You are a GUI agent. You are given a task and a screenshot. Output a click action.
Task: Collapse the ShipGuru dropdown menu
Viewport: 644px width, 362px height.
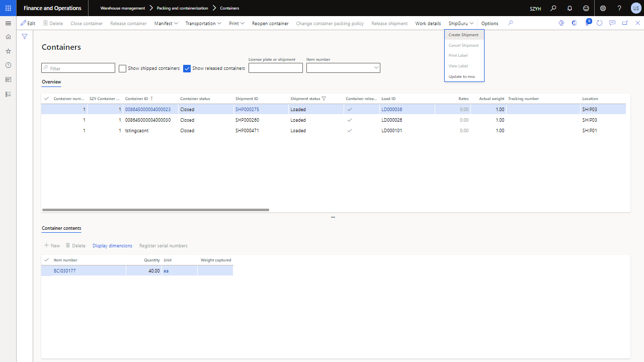pos(461,24)
